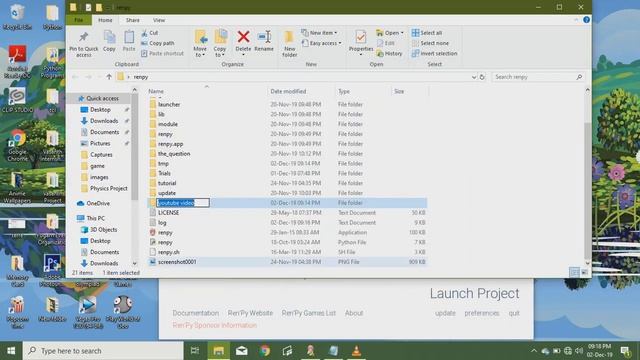This screenshot has height=360, width=640.
Task: Open Task View from the taskbar
Action: tap(195, 351)
